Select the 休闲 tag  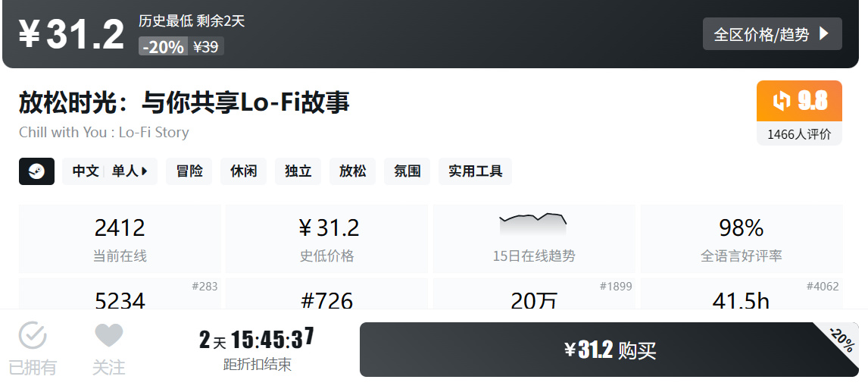point(244,171)
